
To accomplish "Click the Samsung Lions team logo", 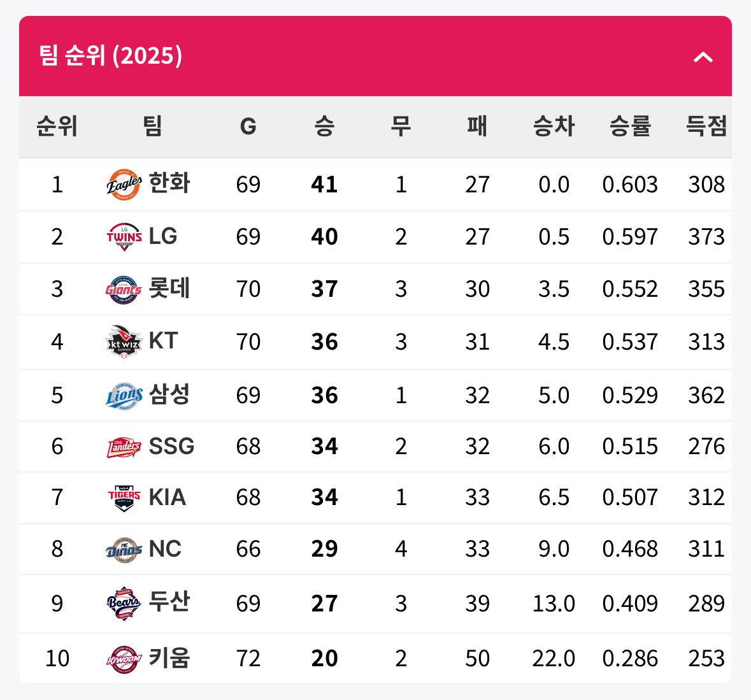I will point(124,396).
